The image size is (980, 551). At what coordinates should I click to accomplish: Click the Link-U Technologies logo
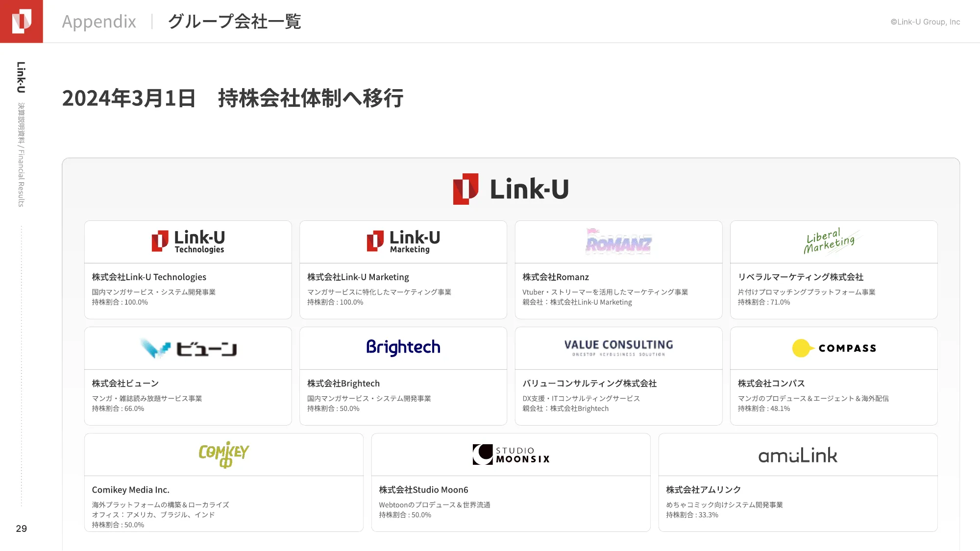click(188, 241)
